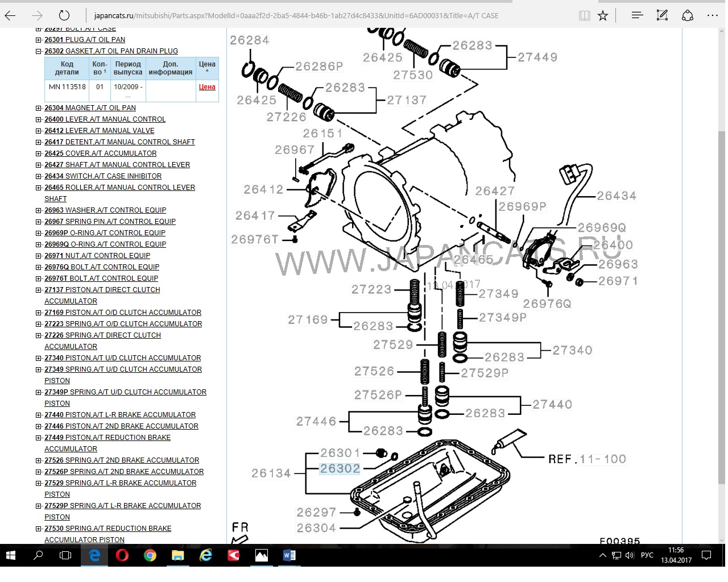Open File Explorer from the taskbar
The image size is (728, 582).
coord(177,555)
